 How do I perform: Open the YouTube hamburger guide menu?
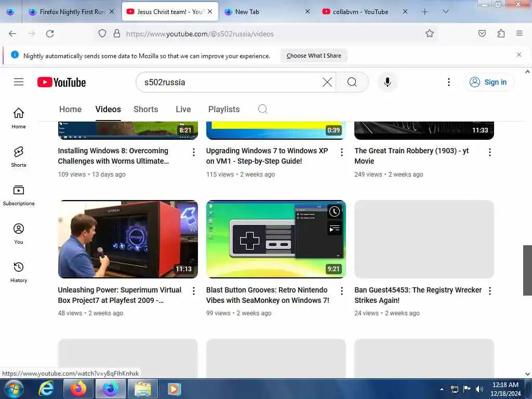point(19,82)
